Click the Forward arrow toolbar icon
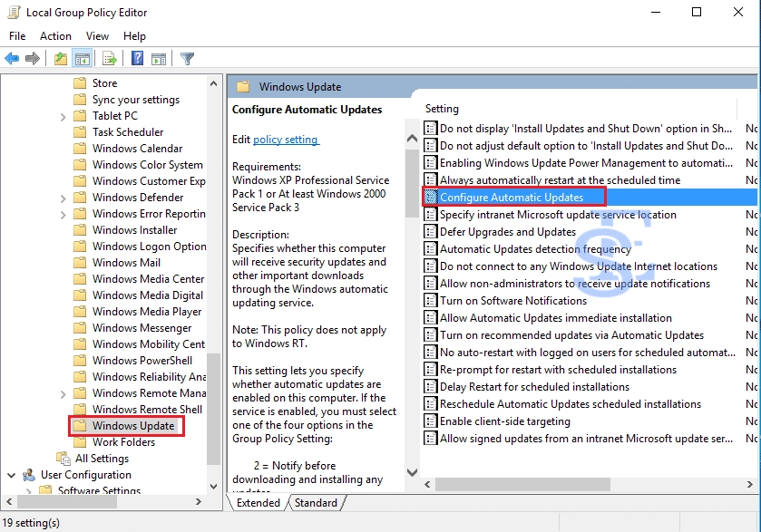761x532 pixels. coord(33,59)
